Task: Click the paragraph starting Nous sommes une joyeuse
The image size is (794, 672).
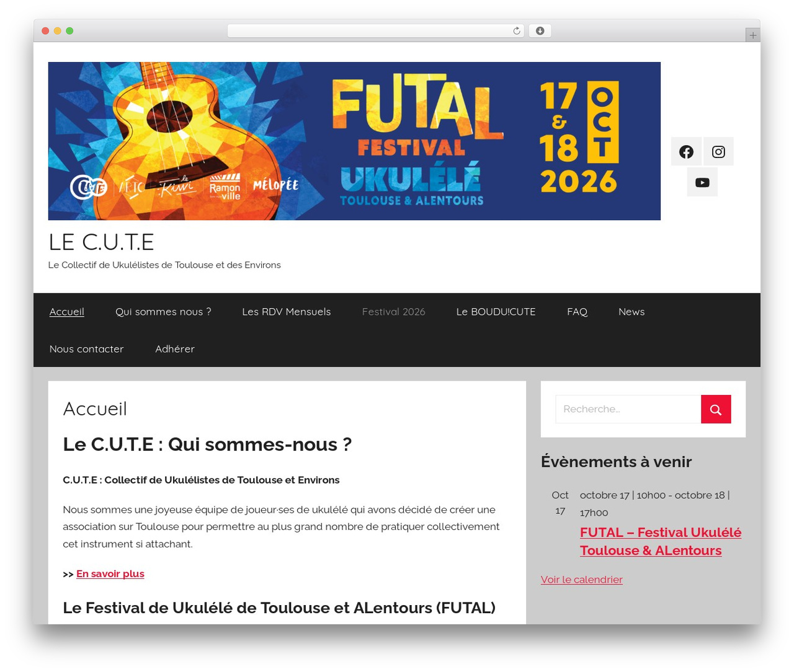Action: [x=281, y=527]
